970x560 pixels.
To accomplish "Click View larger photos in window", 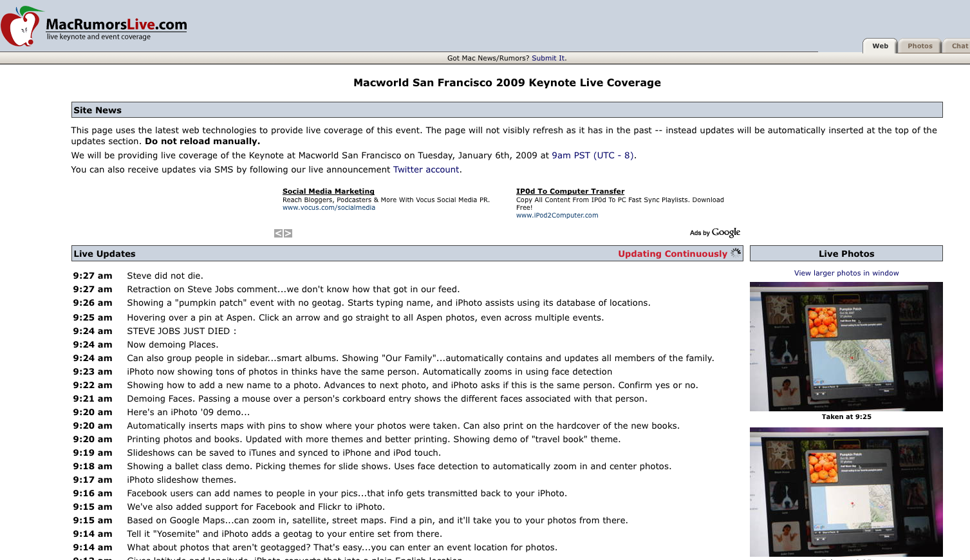I will point(846,273).
